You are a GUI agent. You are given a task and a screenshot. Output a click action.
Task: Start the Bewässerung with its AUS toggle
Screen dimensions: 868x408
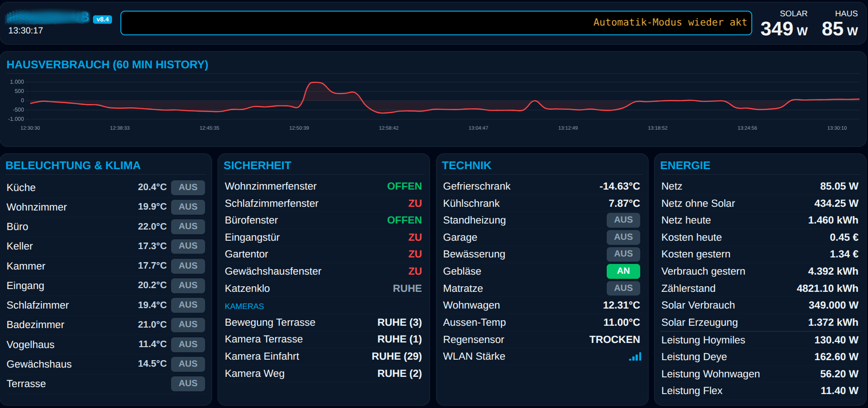[623, 254]
